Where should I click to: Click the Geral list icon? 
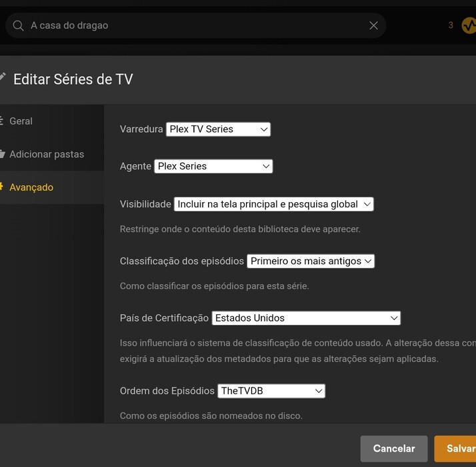pos(1,121)
